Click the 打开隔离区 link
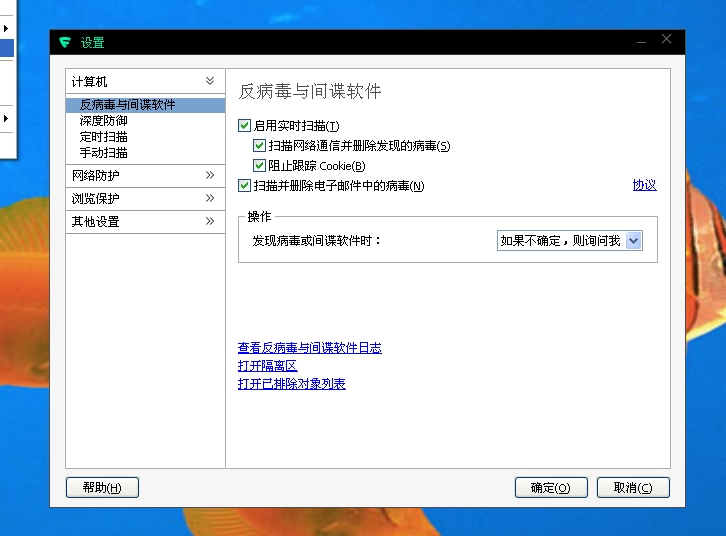 click(267, 366)
